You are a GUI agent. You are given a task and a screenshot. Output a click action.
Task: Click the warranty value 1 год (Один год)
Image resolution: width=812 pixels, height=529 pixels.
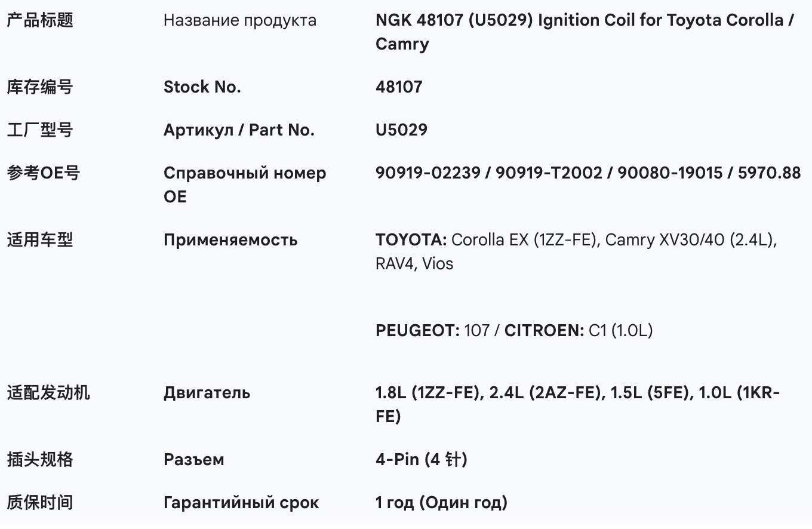441,503
